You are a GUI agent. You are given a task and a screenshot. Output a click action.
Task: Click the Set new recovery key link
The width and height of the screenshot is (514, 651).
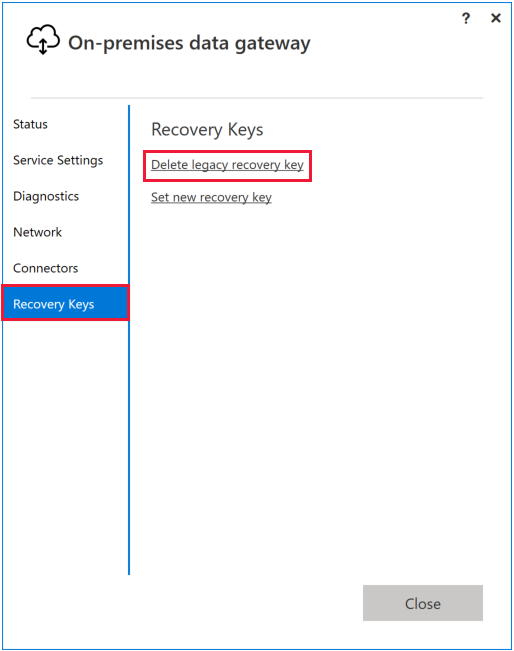tap(211, 197)
